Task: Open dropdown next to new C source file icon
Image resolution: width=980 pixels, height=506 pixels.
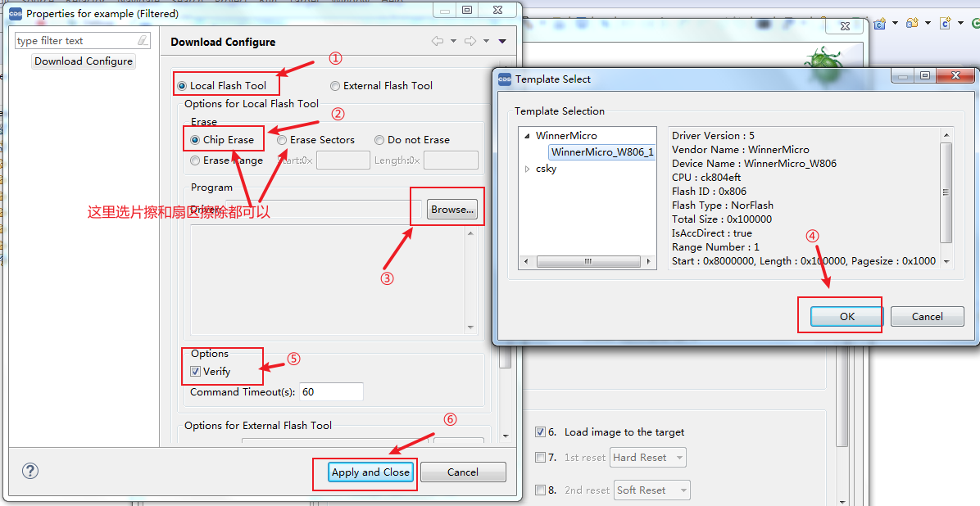Action: [x=960, y=24]
